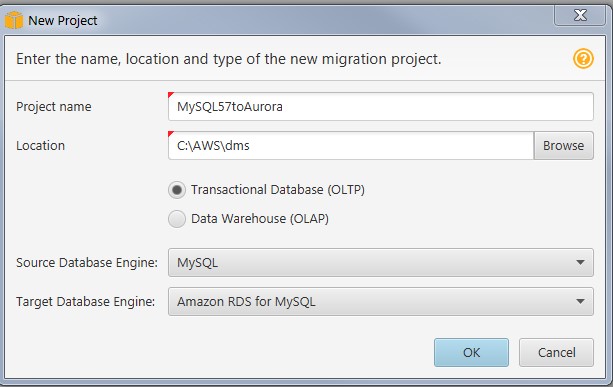Screen dimensions: 613x387
Task: Click the Project name label
Action: click(x=54, y=107)
